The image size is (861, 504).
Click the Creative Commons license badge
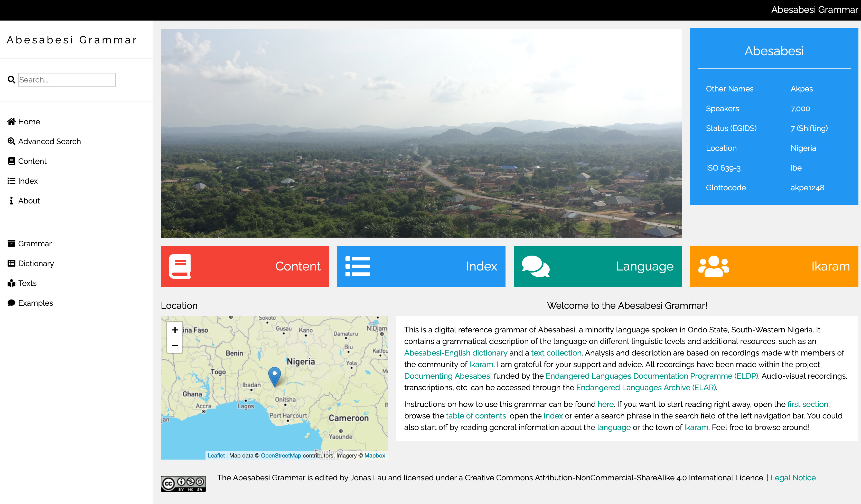click(x=183, y=484)
